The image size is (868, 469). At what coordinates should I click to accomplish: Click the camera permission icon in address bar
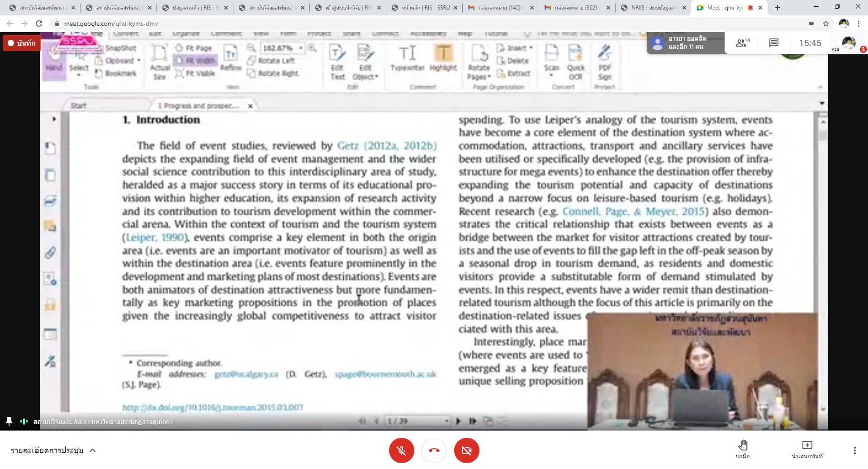point(811,24)
